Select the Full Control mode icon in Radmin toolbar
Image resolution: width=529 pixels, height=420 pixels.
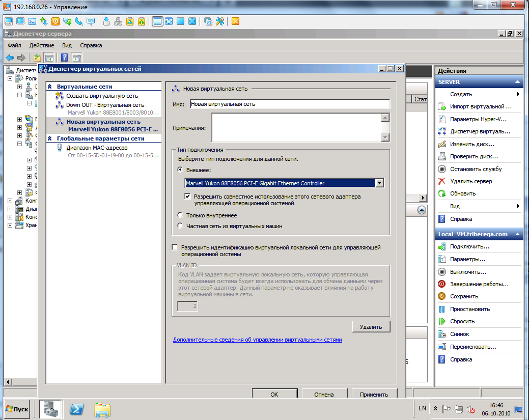[x=9, y=21]
